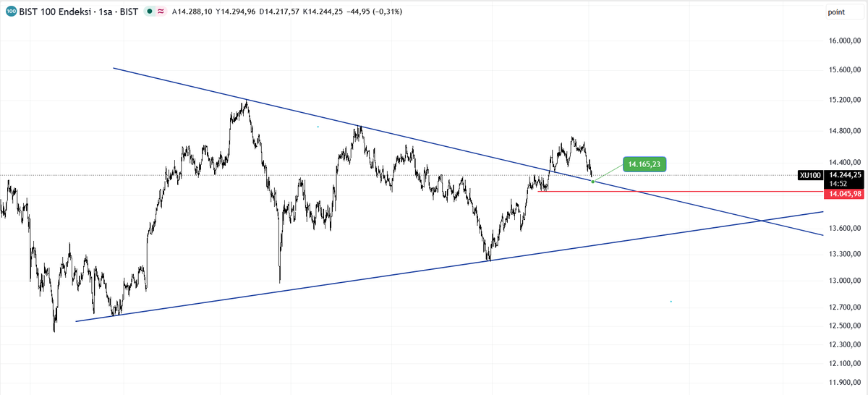Click the 'point' field at top right
The image size is (868, 395).
pos(844,13)
